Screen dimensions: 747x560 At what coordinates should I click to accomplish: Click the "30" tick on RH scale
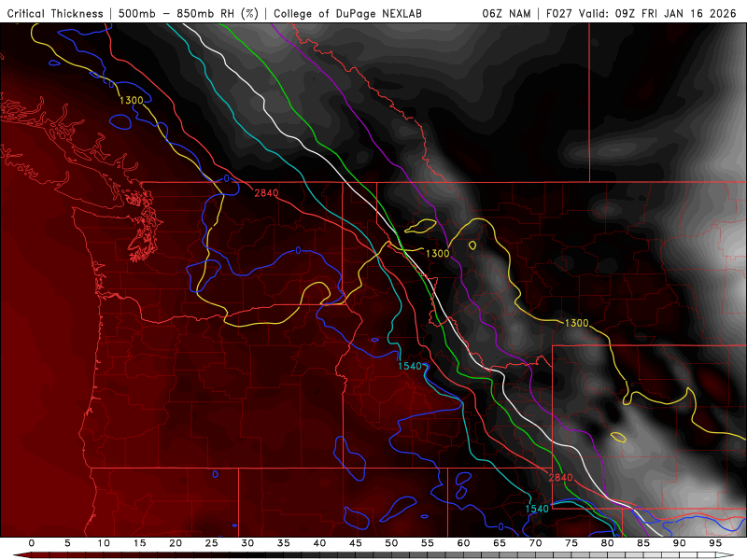pyautogui.click(x=247, y=543)
